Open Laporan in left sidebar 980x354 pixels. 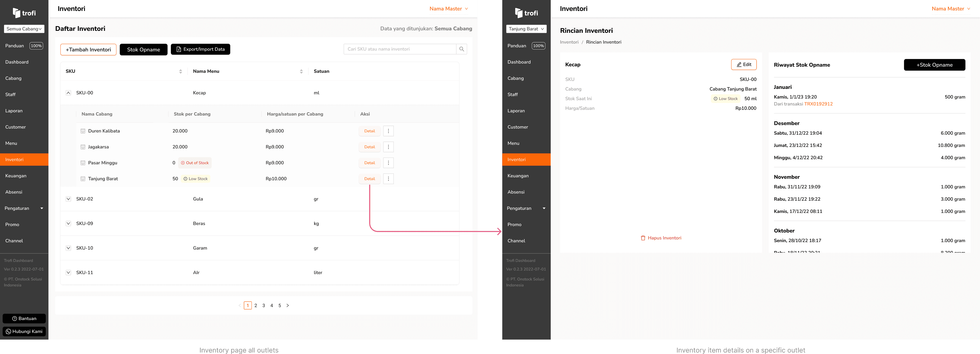[x=14, y=111]
